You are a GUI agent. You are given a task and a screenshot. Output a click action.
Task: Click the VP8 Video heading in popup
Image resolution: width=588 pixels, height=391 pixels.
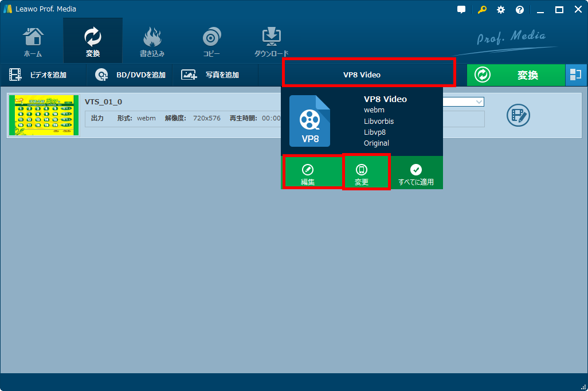pos(385,99)
